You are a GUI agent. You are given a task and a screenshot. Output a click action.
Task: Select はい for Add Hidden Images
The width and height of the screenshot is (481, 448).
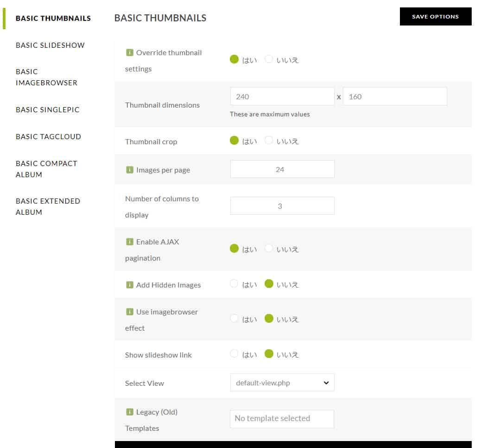point(234,284)
